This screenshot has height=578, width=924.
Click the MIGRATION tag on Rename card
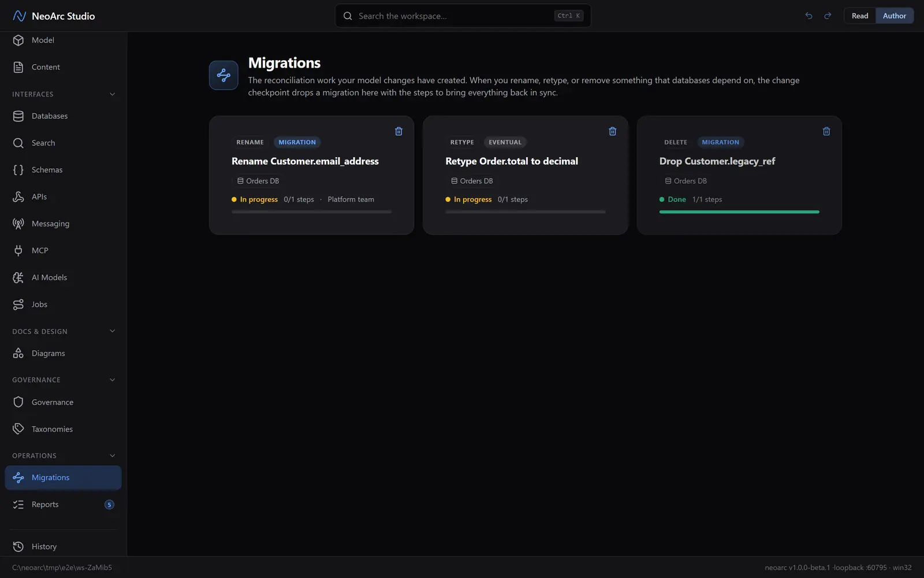pyautogui.click(x=297, y=142)
